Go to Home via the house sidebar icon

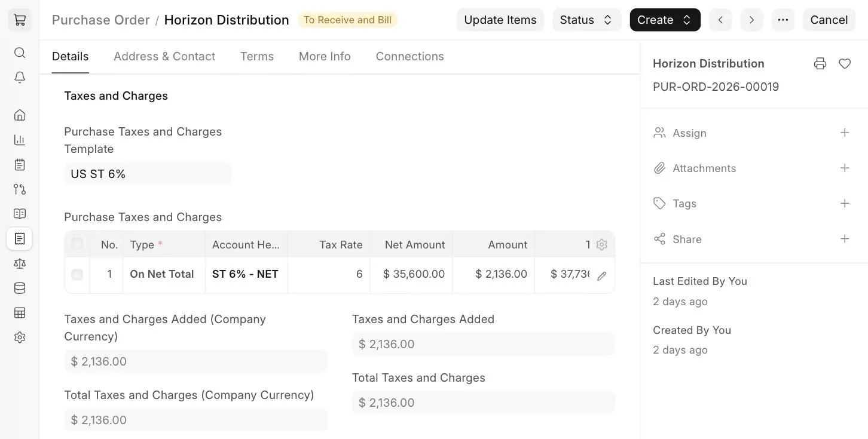click(x=20, y=115)
